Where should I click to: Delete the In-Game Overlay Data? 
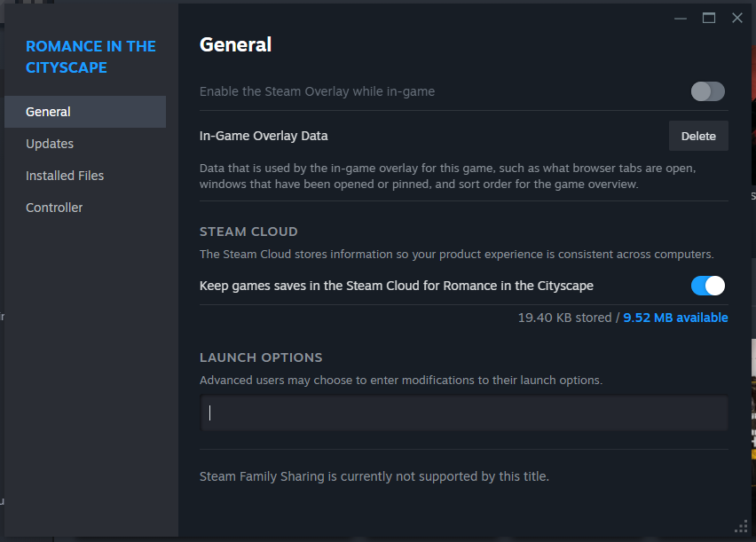pyautogui.click(x=698, y=136)
